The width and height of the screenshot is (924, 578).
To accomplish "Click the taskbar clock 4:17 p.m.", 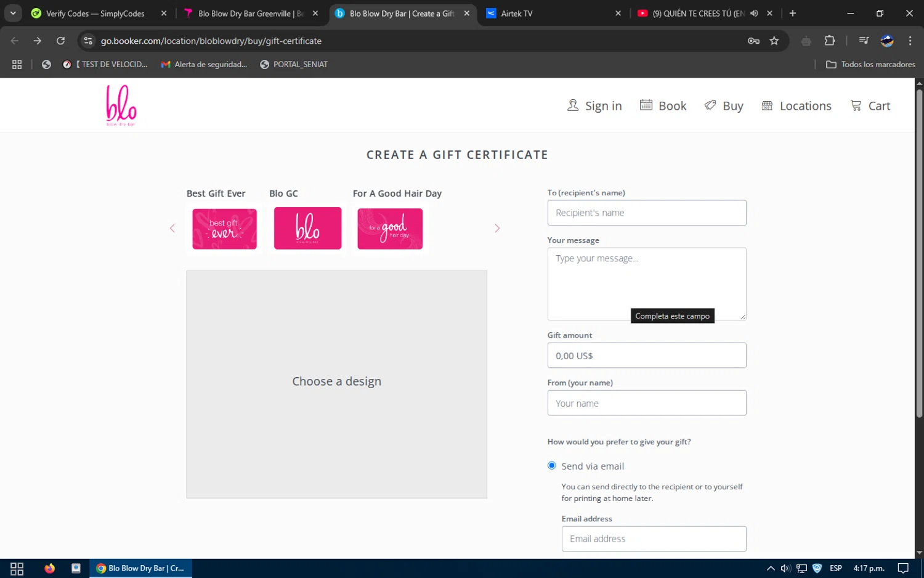I will 869,568.
